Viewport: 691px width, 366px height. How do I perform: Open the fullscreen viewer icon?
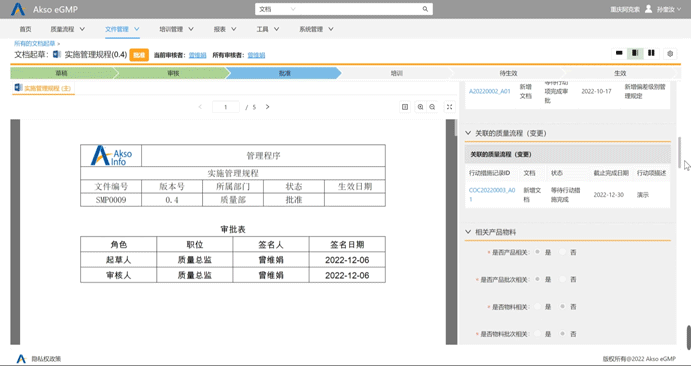pyautogui.click(x=449, y=107)
